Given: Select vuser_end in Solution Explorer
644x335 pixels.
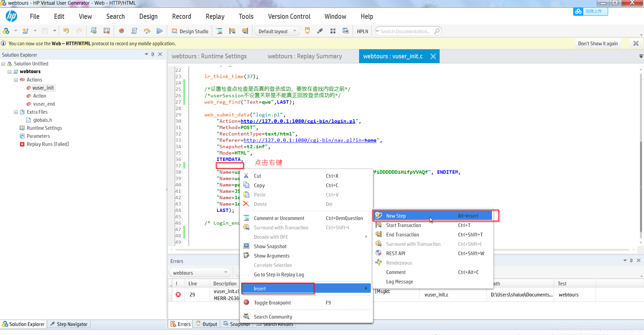Looking at the screenshot, I should point(44,104).
